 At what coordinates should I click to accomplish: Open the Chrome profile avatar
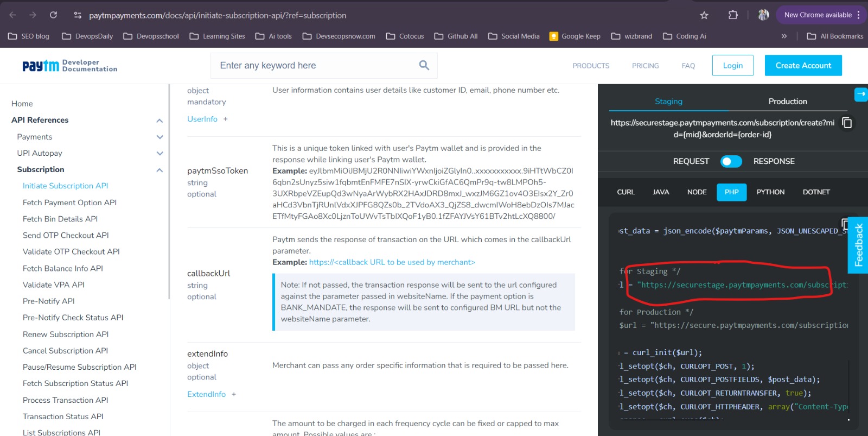point(763,15)
